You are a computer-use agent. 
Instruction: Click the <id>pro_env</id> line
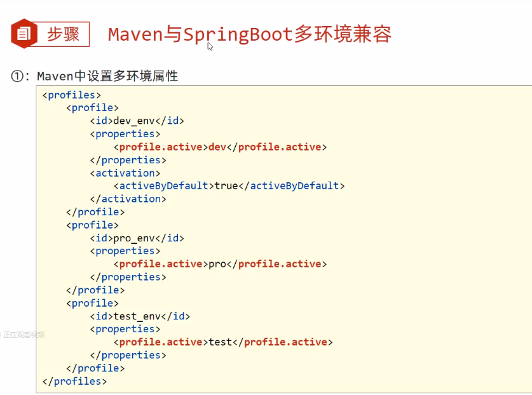(137, 238)
